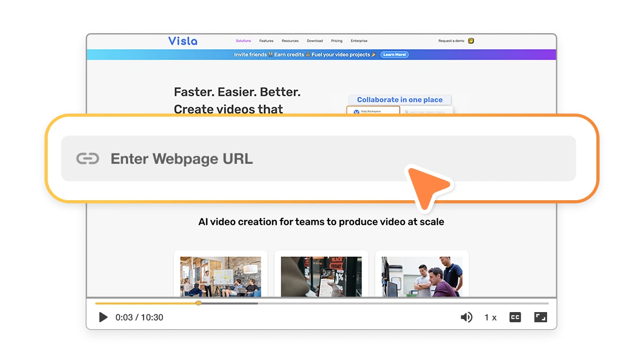Open the Solutions dropdown
Viewport: 643px width, 364px height.
(x=243, y=41)
